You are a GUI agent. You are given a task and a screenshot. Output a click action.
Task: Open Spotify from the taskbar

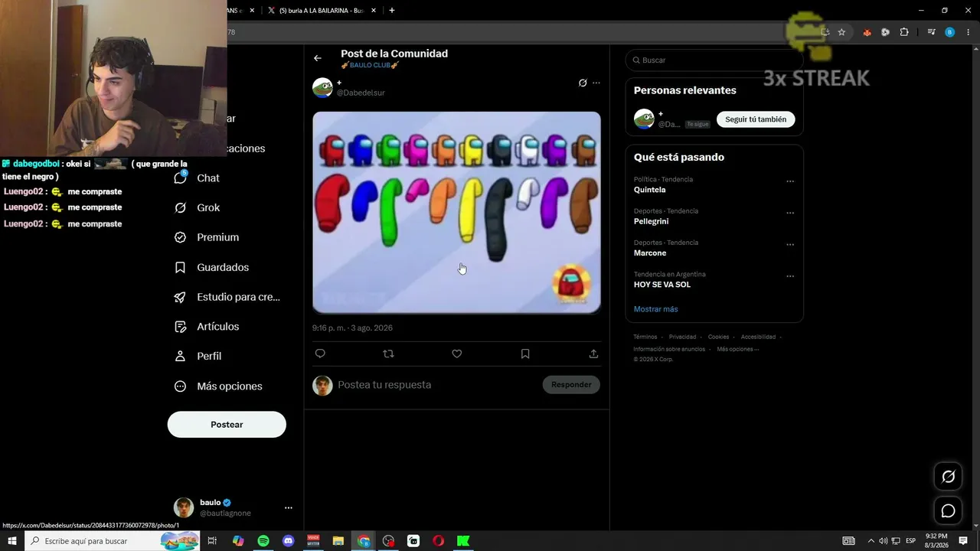263,541
